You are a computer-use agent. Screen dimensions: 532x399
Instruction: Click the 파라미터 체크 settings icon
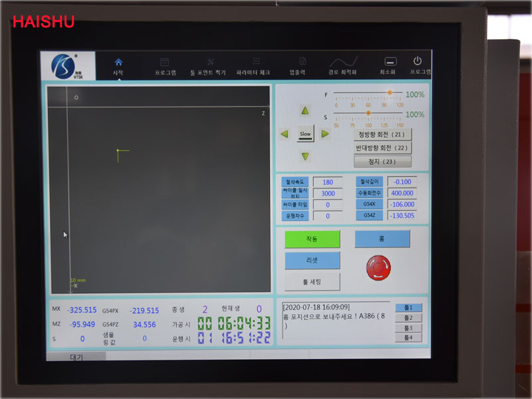[256, 61]
